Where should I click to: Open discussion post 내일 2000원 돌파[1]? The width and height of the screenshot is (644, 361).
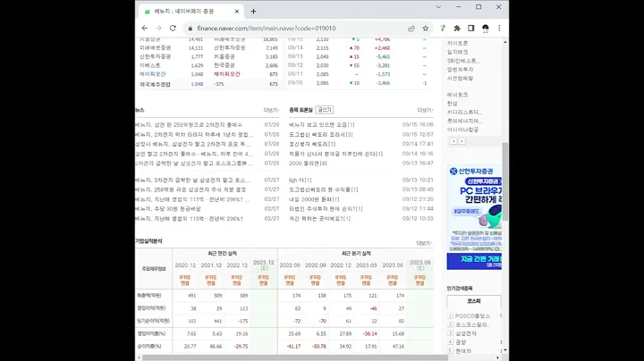coord(314,199)
